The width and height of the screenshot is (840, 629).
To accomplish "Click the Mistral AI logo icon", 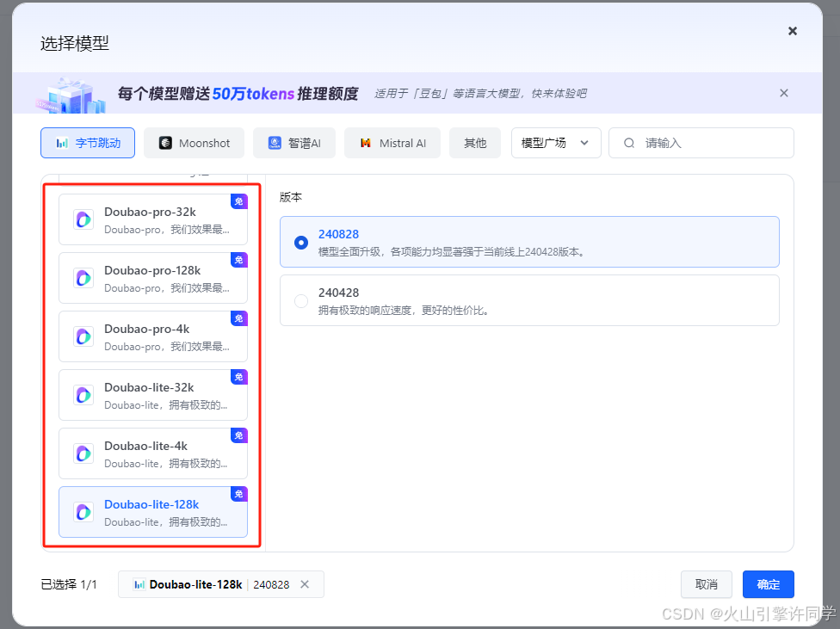I will [x=366, y=143].
